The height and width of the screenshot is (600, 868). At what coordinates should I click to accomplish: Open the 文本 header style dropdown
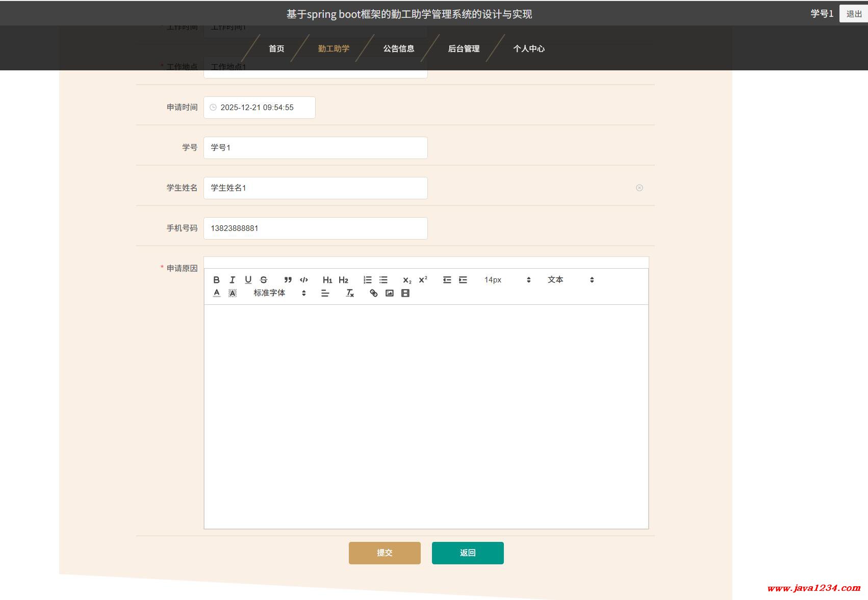(x=570, y=280)
